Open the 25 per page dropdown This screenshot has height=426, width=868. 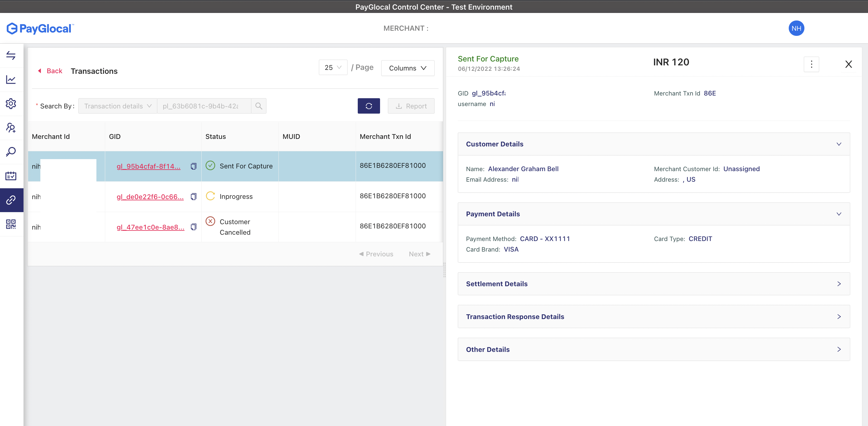click(332, 68)
